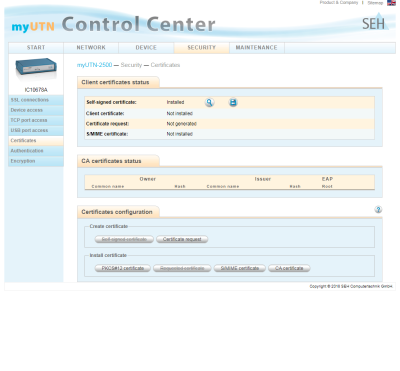Click the PKCS#12 certificate button
Viewport: 400px width, 371px height.
pyautogui.click(x=123, y=268)
